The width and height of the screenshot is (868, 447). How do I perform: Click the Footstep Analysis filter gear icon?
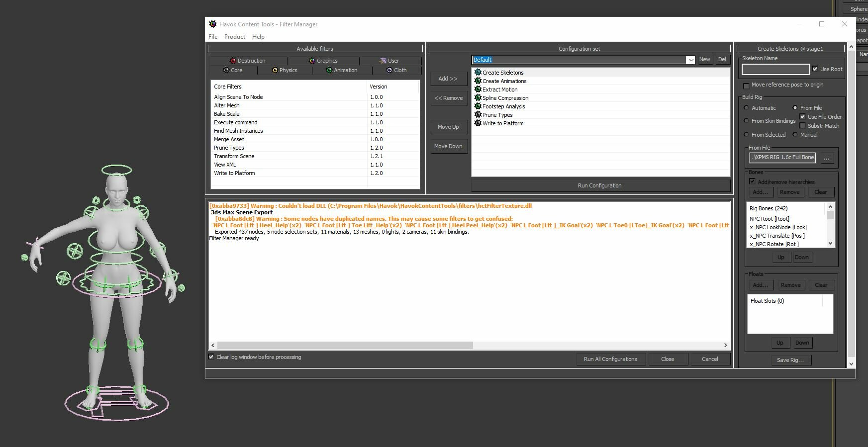pyautogui.click(x=478, y=106)
